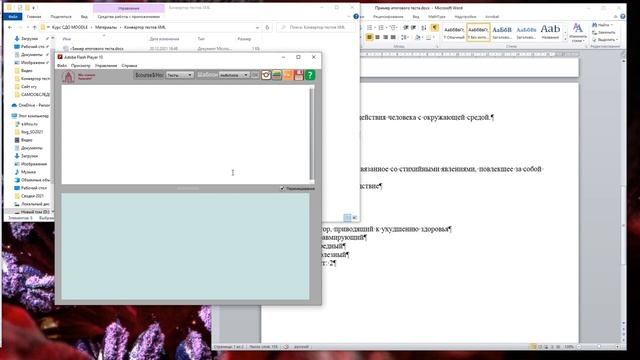Viewport: 640px width, 360px height.
Task: Click the Word zoom slider at status bar
Action: (599, 347)
